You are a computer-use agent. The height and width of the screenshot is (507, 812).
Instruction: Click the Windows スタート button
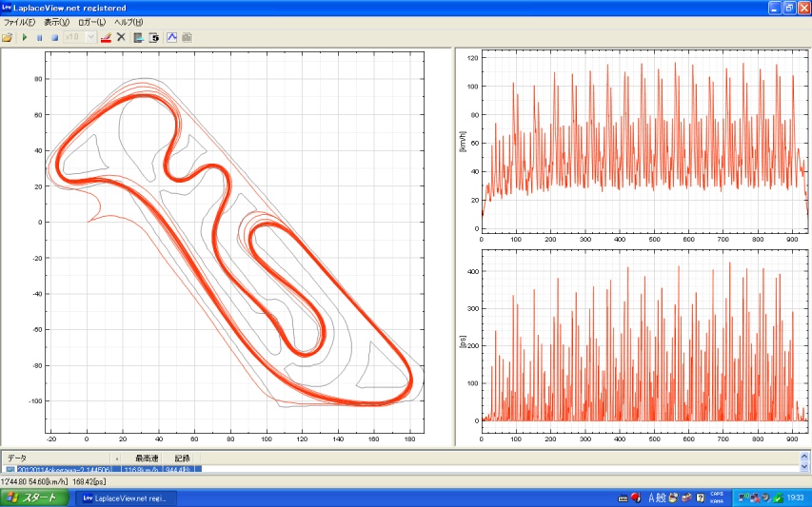[x=35, y=497]
